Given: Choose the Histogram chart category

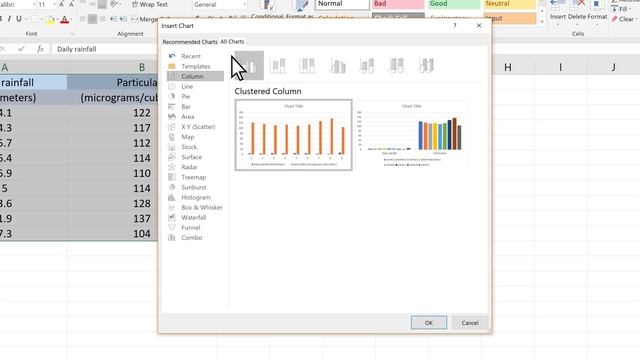Looking at the screenshot, I should (x=195, y=197).
